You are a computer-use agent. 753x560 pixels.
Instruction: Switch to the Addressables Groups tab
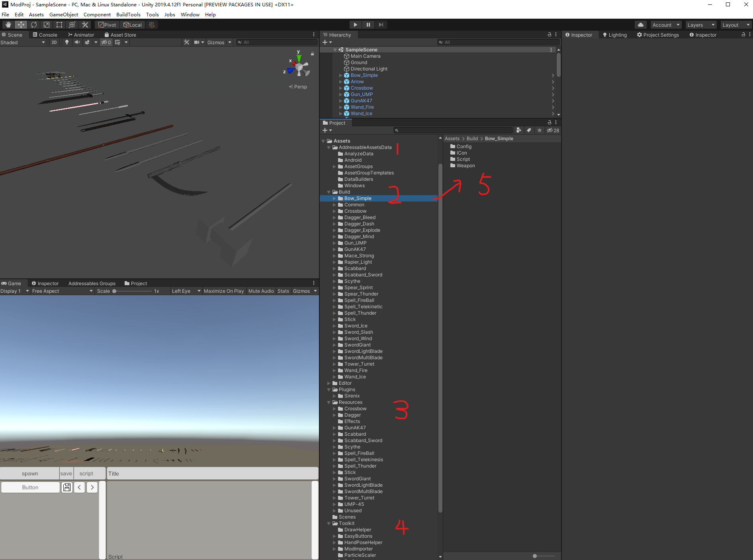92,283
